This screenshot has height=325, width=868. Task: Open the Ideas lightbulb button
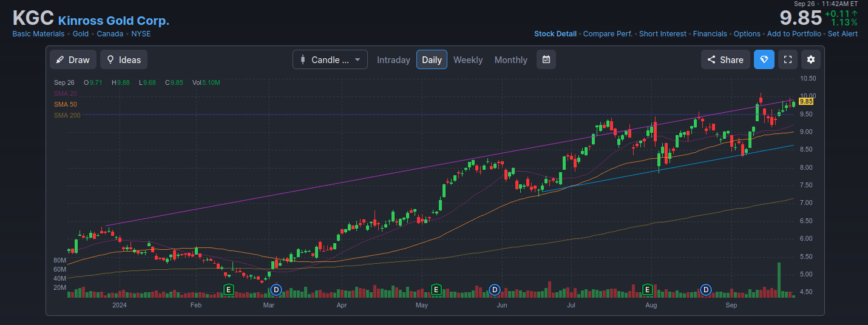124,59
